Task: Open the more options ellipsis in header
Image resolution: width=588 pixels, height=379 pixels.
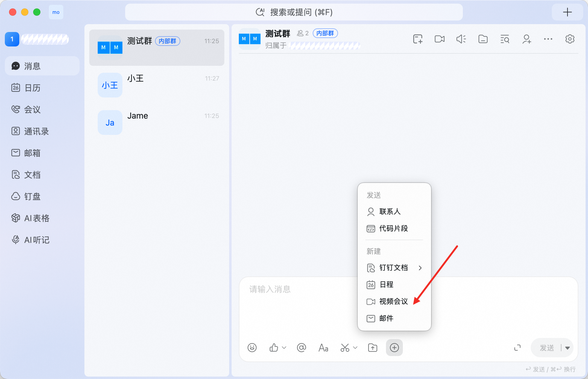Action: coord(548,39)
